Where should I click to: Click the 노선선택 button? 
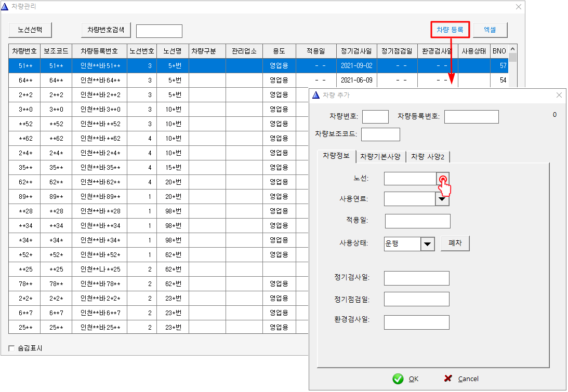click(x=30, y=30)
